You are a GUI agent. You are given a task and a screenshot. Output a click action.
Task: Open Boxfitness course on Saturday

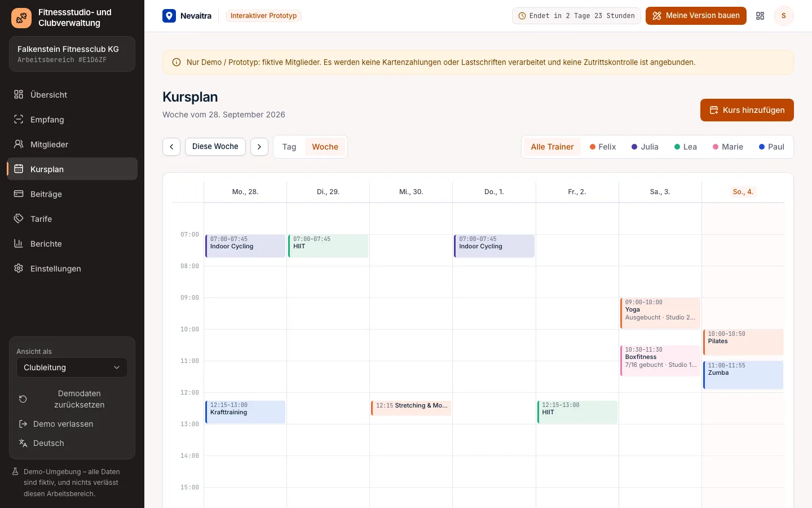pyautogui.click(x=660, y=361)
